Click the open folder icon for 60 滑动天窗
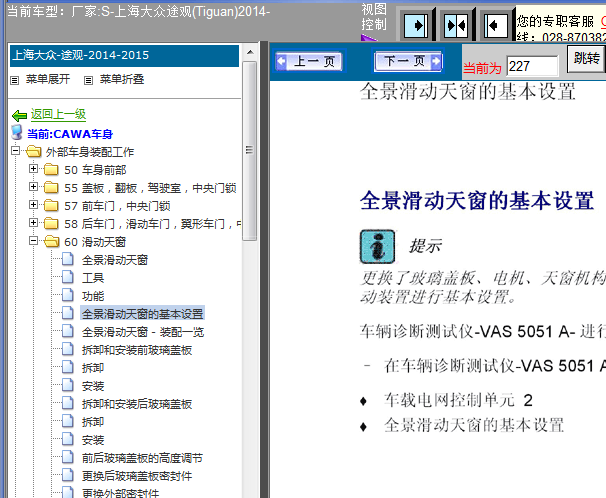606x498 pixels. [51, 241]
